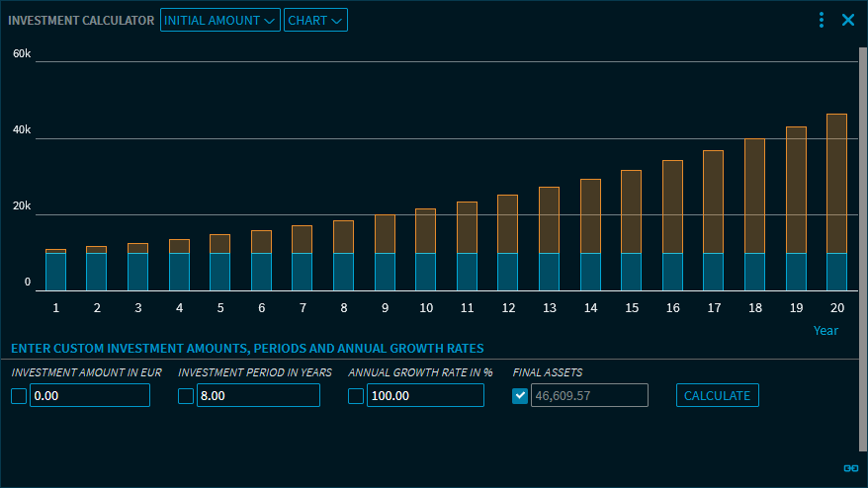
Task: Click the investment amount input field
Action: tap(89, 396)
